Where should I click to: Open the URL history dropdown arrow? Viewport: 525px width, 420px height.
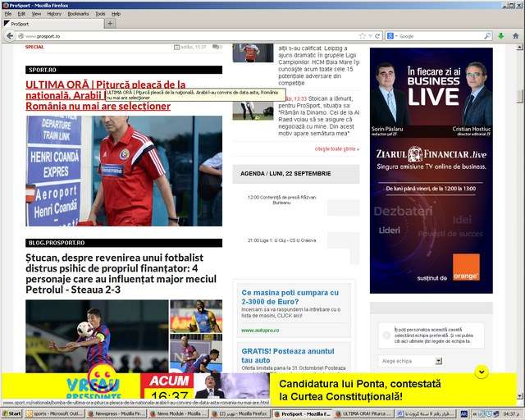pos(370,36)
